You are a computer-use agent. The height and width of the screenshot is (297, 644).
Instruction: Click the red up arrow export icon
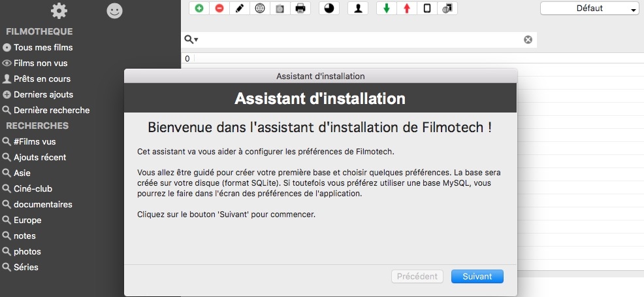click(407, 9)
